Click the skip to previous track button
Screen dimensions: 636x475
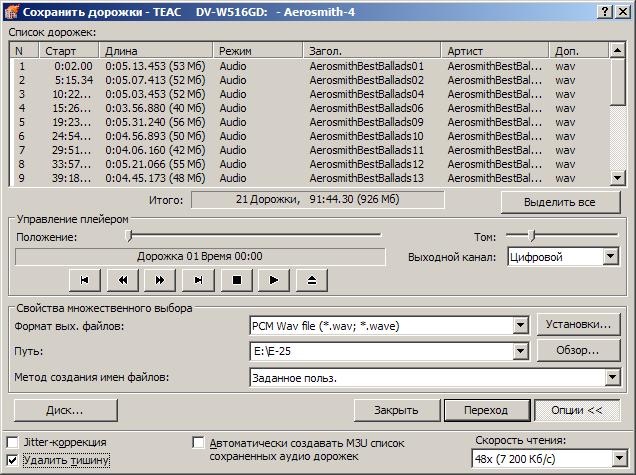(x=84, y=280)
